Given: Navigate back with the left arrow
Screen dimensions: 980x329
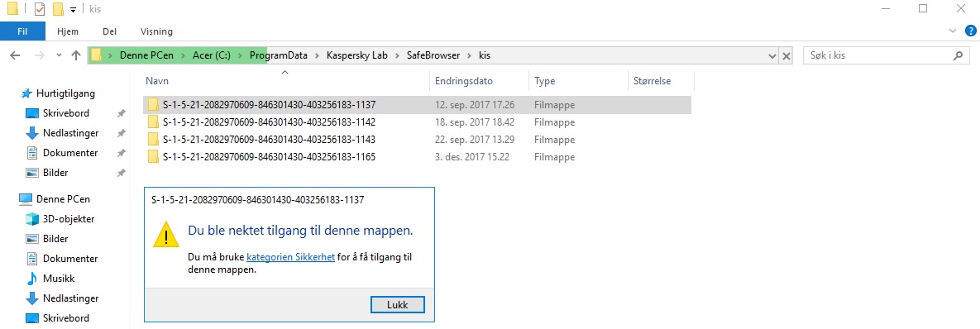Looking at the screenshot, I should coord(16,55).
